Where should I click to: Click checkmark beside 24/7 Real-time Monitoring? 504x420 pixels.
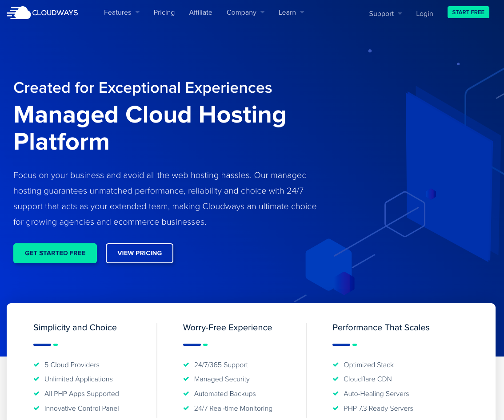[186, 408]
